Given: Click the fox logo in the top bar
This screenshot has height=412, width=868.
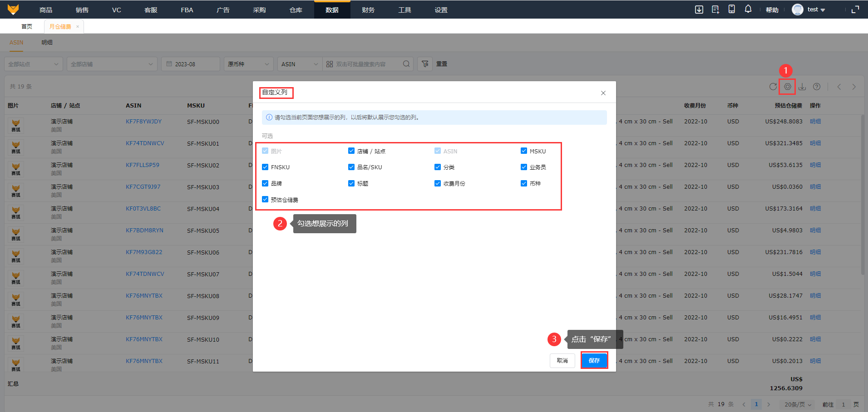Looking at the screenshot, I should (14, 10).
